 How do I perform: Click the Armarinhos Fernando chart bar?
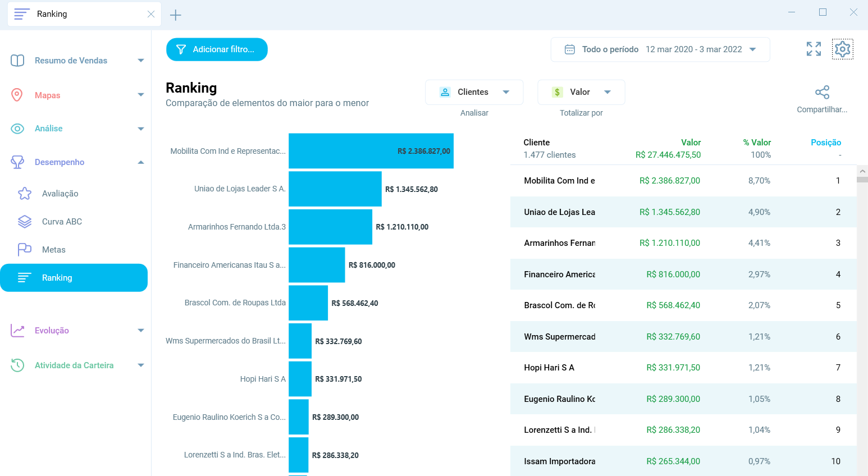pos(331,227)
